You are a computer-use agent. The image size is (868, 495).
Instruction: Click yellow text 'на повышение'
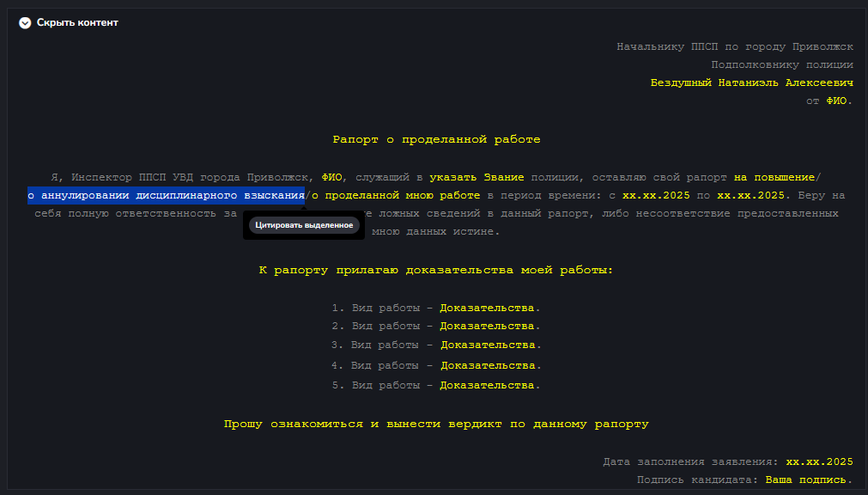point(774,177)
